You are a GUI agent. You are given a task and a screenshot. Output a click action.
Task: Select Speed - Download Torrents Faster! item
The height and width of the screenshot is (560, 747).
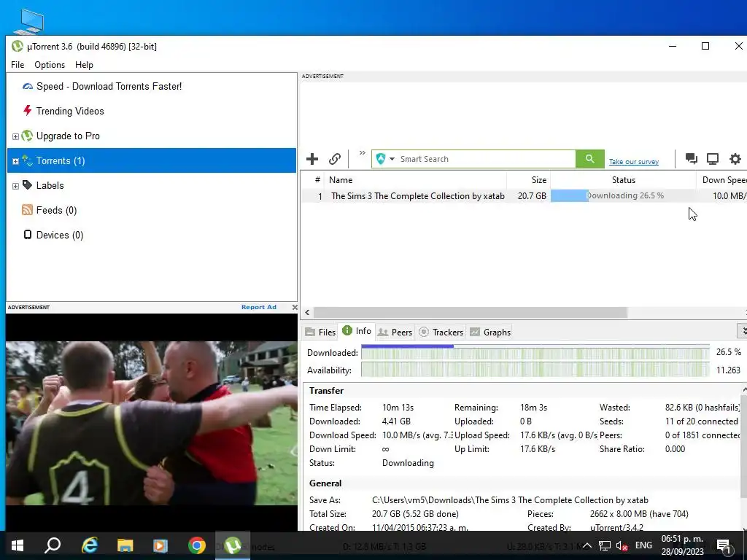[109, 86]
